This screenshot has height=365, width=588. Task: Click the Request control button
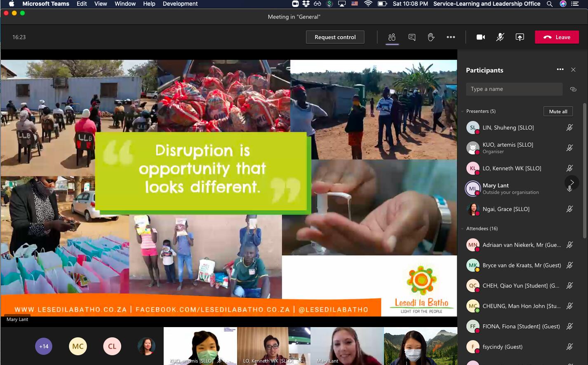tap(335, 37)
